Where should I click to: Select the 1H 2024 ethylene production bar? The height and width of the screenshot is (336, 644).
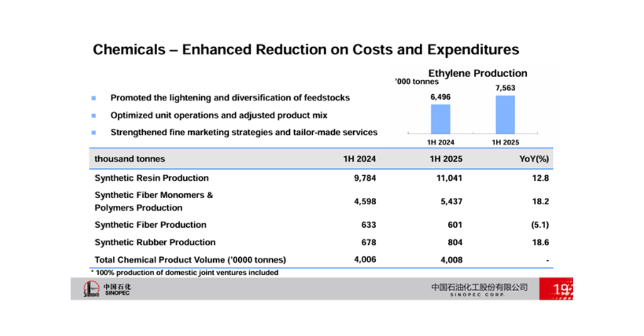pyautogui.click(x=441, y=118)
